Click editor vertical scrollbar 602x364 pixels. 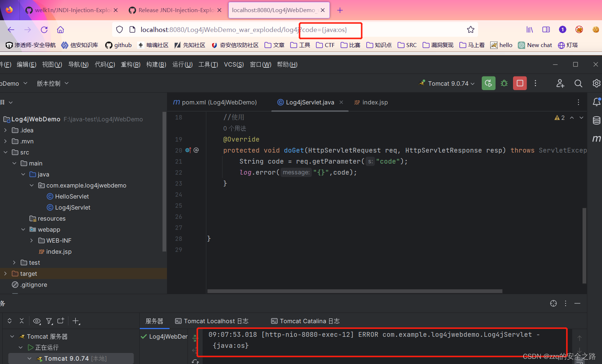pos(584,246)
